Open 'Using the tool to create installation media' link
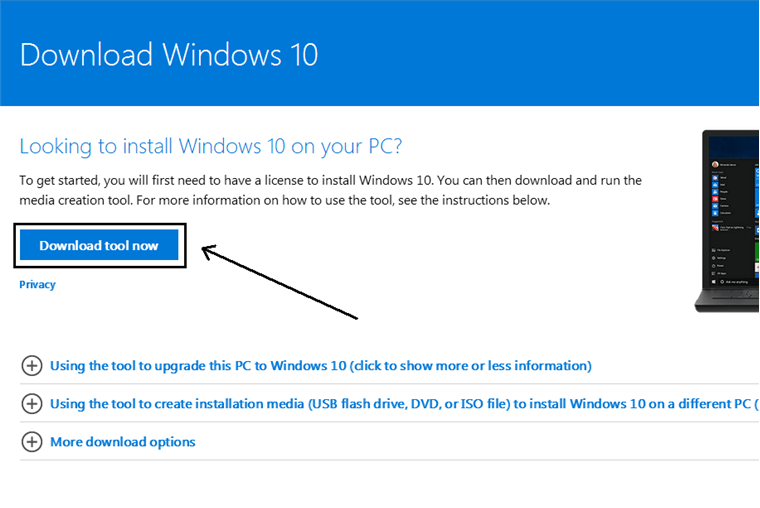Screen dimensions: 760x508 click(404, 404)
